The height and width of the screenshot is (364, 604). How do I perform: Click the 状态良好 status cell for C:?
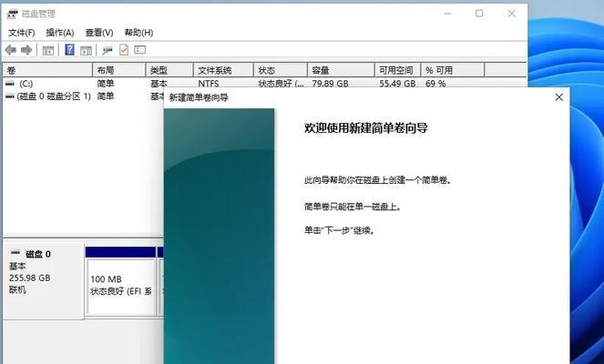pyautogui.click(x=281, y=84)
